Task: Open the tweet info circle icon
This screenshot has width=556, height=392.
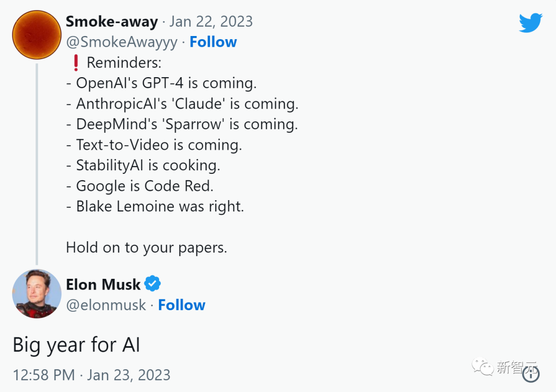Action: click(x=531, y=374)
